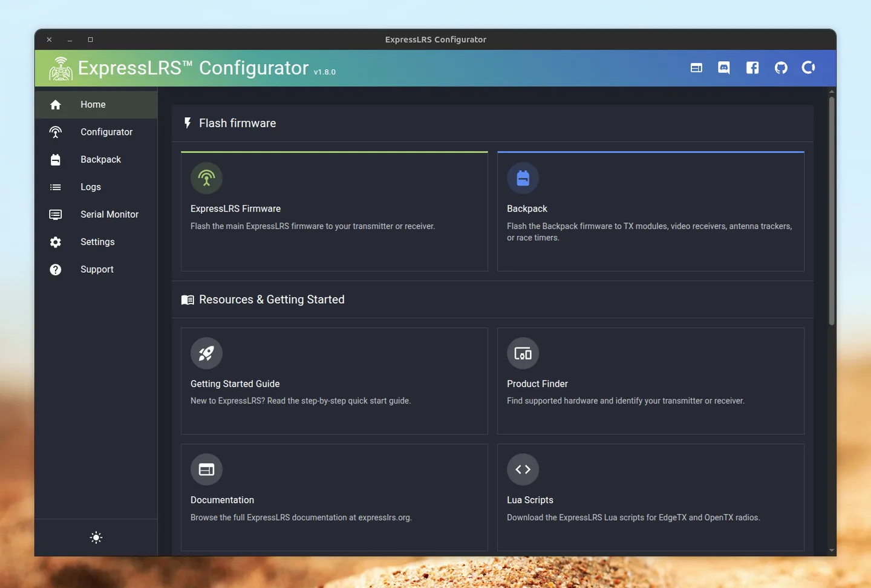Image resolution: width=871 pixels, height=588 pixels.
Task: Click 'Flash the main ExpressLRS firmware' description
Action: pos(313,226)
